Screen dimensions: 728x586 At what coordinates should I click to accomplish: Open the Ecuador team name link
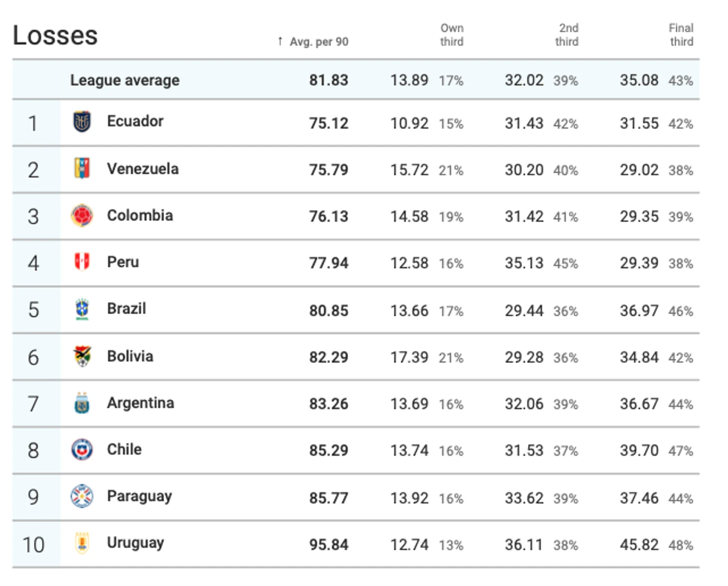coord(135,121)
